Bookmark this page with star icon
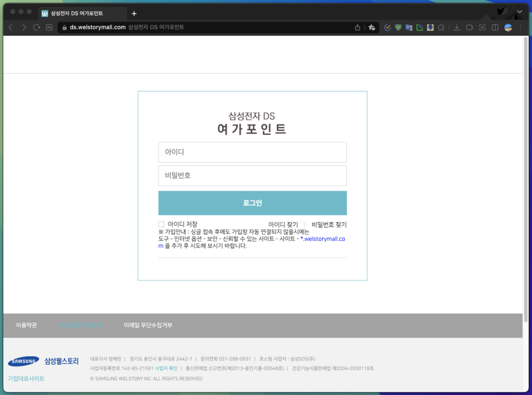532x395 pixels. point(372,28)
